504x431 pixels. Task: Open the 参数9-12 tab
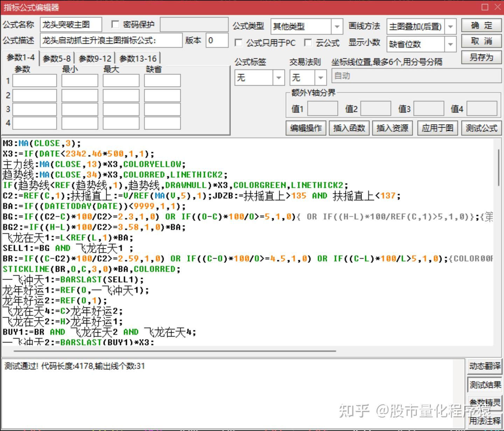click(95, 58)
